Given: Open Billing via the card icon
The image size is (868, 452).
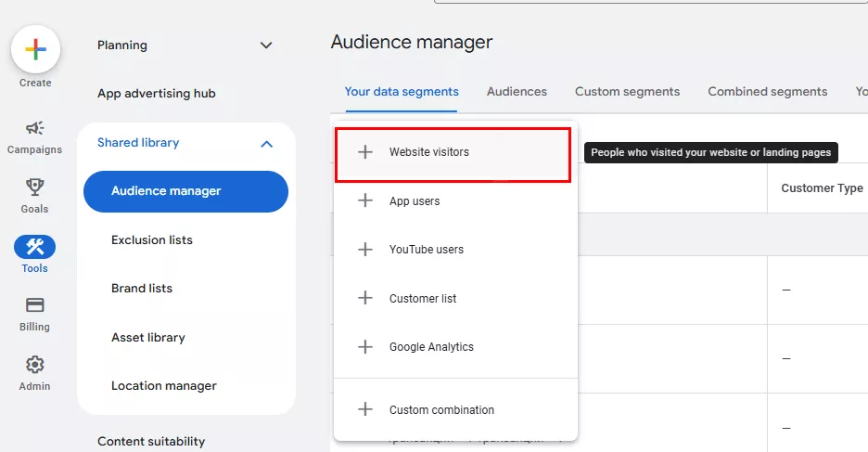Looking at the screenshot, I should (35, 305).
